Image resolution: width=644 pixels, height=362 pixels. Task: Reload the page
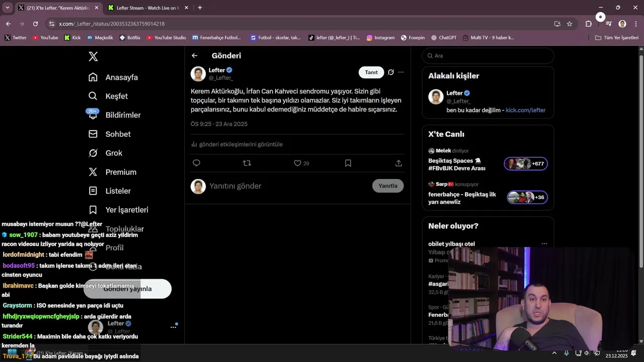coord(35,24)
